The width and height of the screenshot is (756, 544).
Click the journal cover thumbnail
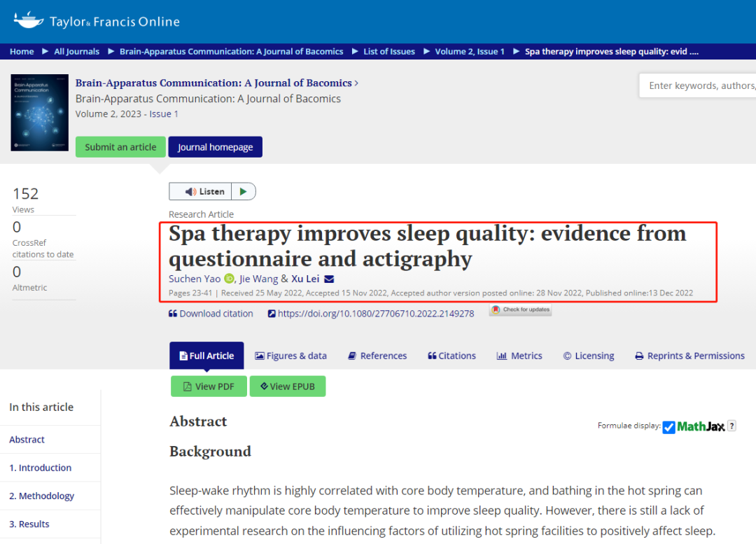[x=40, y=113]
